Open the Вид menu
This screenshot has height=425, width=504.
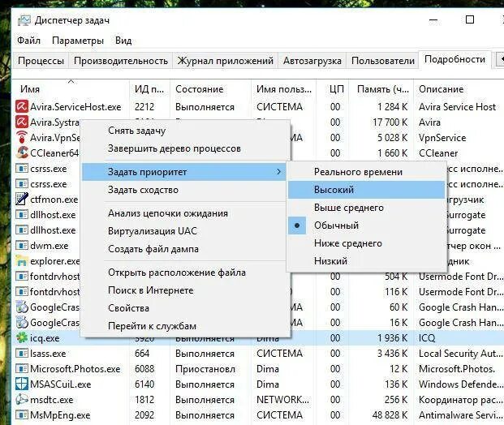123,41
